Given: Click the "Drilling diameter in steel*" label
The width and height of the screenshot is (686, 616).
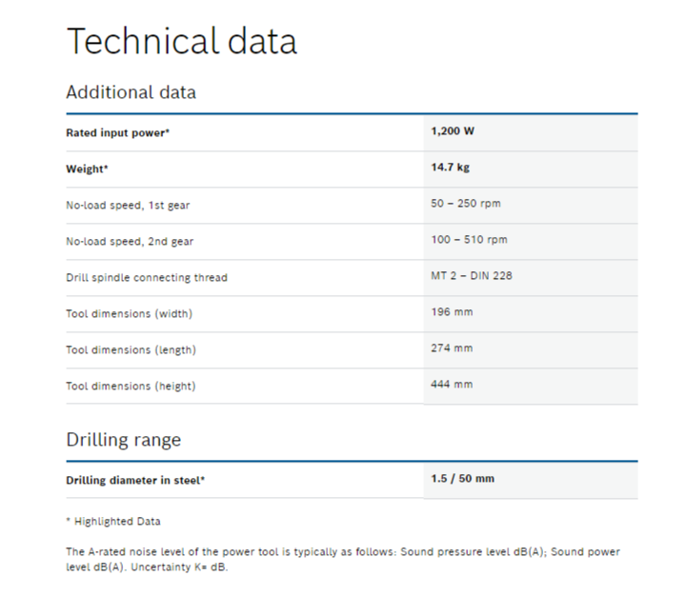Looking at the screenshot, I should [135, 481].
